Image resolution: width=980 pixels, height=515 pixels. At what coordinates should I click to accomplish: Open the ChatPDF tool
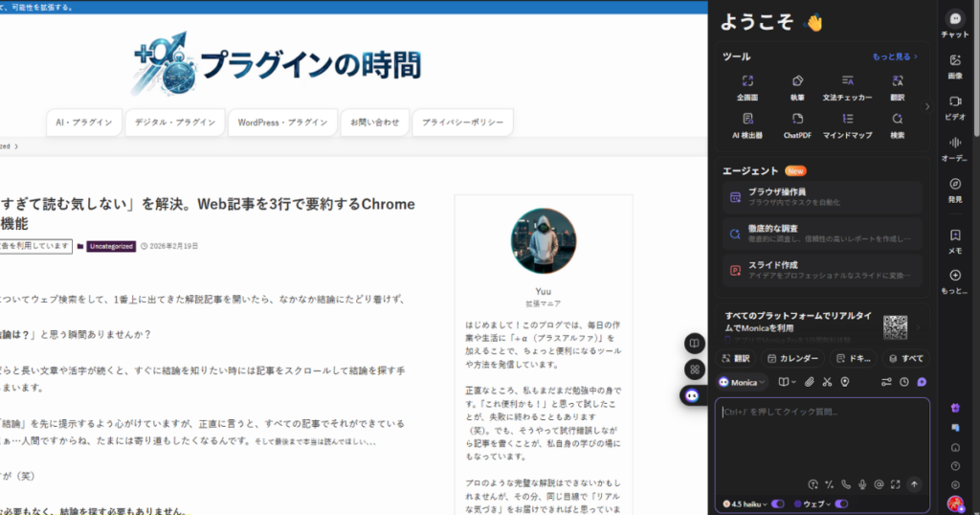point(797,124)
